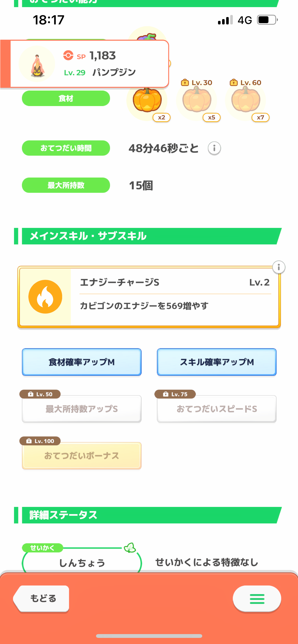
Task: Tap the info icon beside おてつだい時間
Action: coord(214,148)
